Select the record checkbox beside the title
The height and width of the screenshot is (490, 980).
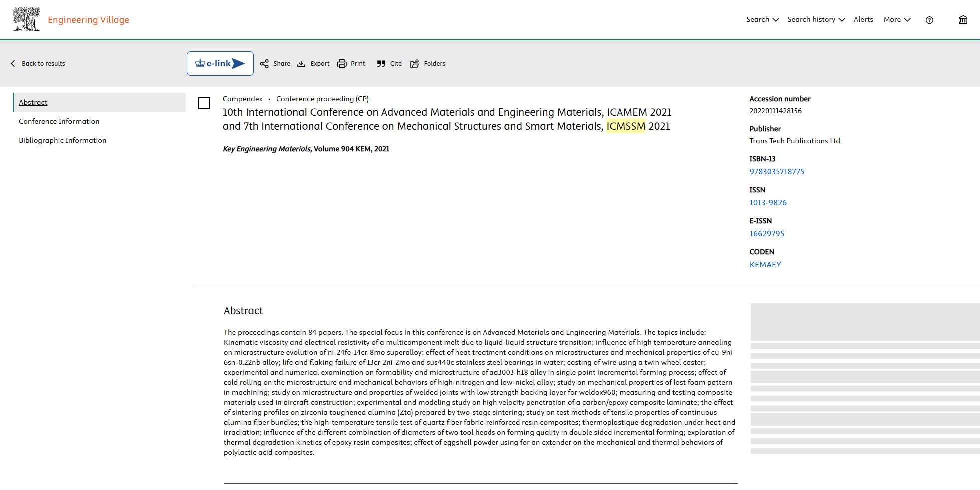click(204, 103)
